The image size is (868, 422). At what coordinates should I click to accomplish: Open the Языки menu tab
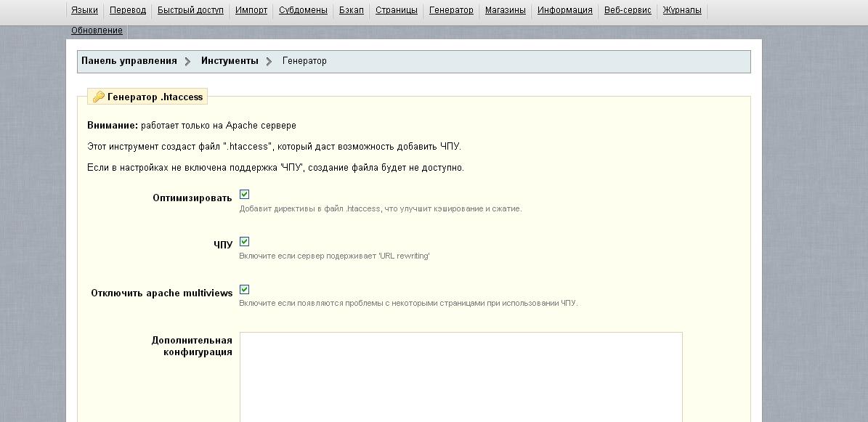84,10
